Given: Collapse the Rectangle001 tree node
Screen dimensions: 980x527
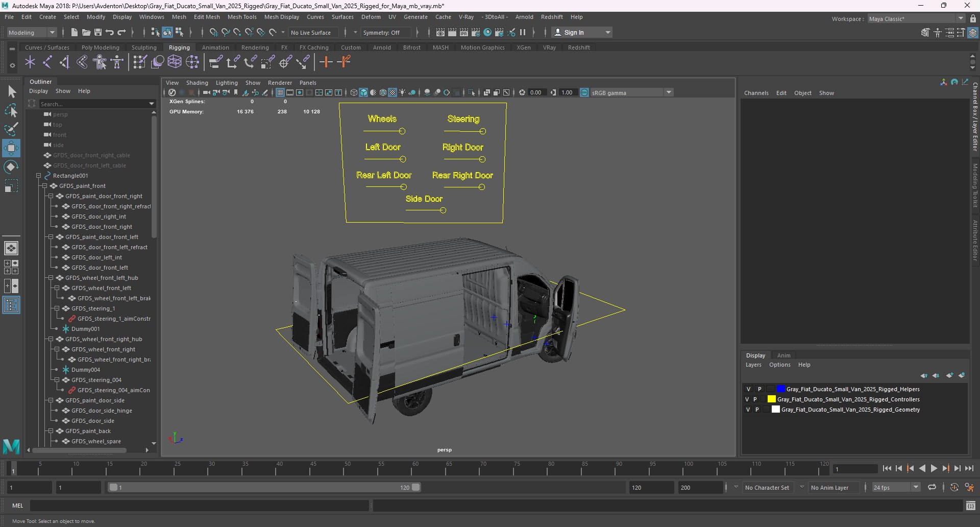Looking at the screenshot, I should pos(38,176).
